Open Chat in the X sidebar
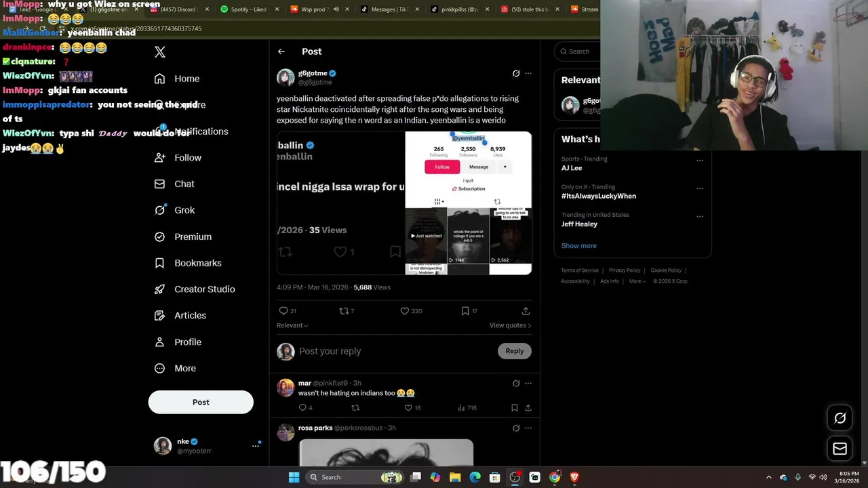The width and height of the screenshot is (868, 488). pyautogui.click(x=174, y=184)
